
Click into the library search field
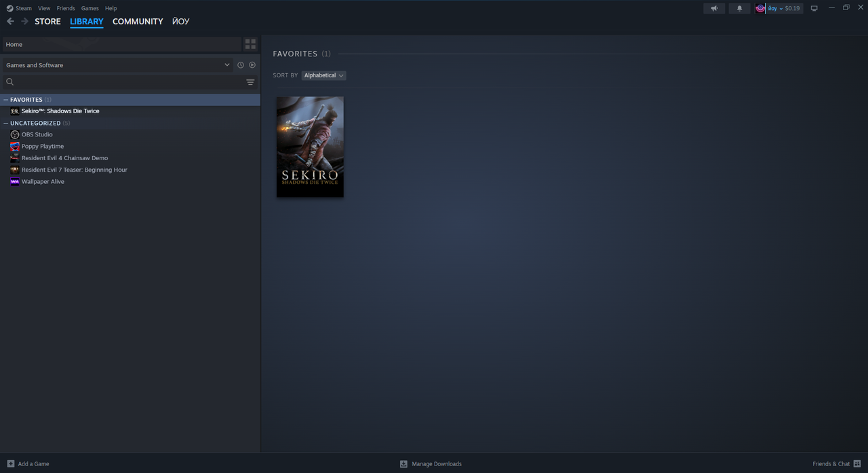129,82
